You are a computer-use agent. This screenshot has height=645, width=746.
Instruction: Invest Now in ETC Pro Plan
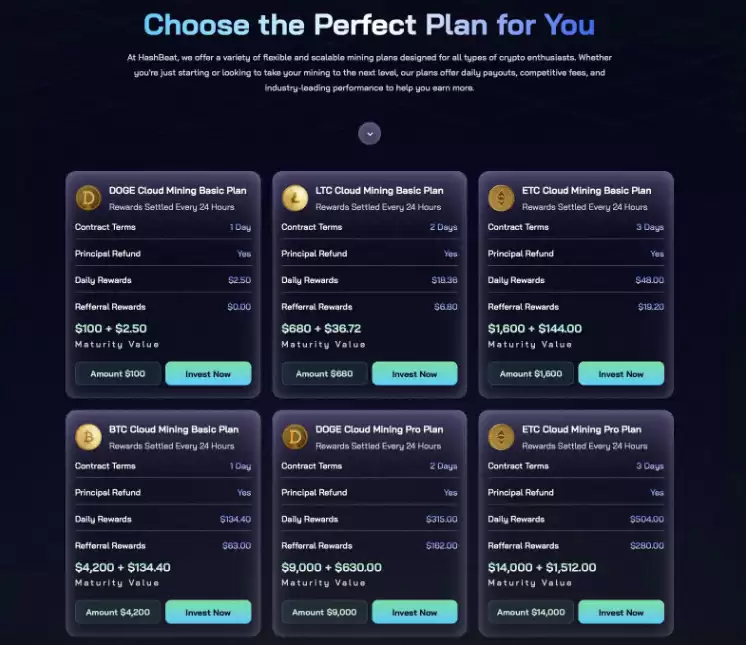pos(621,612)
